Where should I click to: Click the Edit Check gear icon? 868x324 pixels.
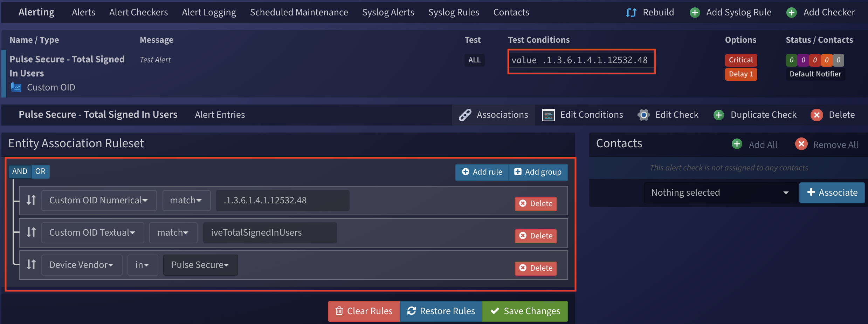(x=643, y=115)
